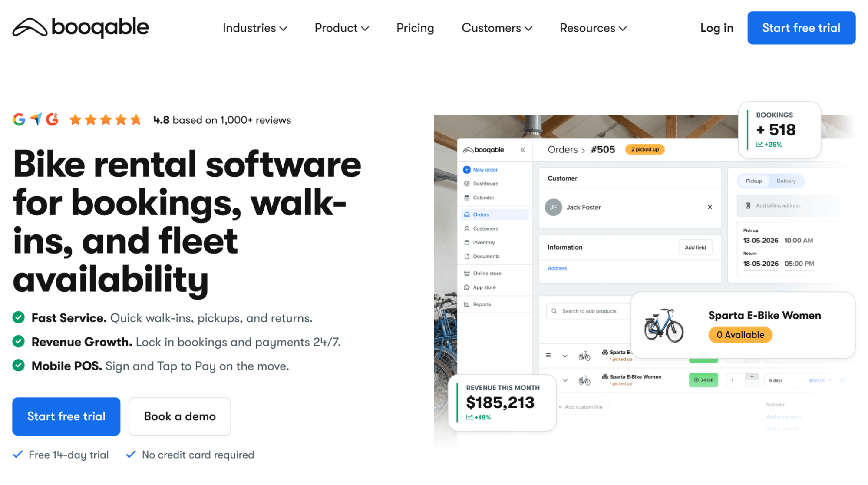This screenshot has width=868, height=485.
Task: Select the Pickup toggle option
Action: pyautogui.click(x=753, y=181)
